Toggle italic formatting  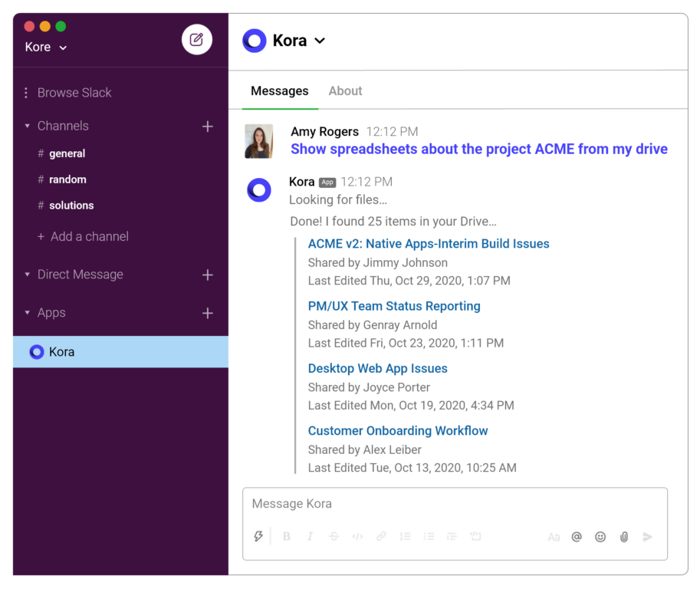coord(310,536)
